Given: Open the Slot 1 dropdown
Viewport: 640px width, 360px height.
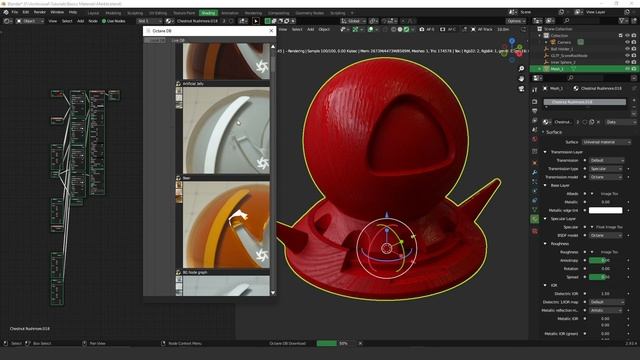Looking at the screenshot, I should [149, 21].
